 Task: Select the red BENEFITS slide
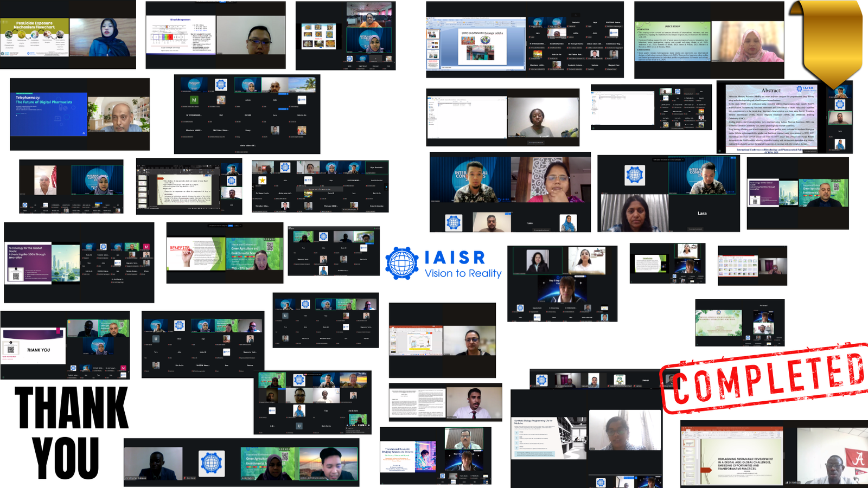pos(195,254)
